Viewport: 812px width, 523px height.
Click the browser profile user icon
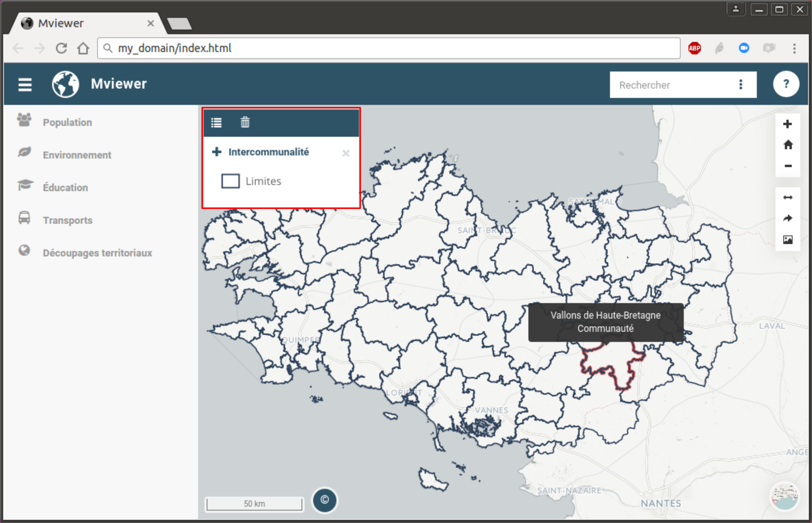point(736,9)
